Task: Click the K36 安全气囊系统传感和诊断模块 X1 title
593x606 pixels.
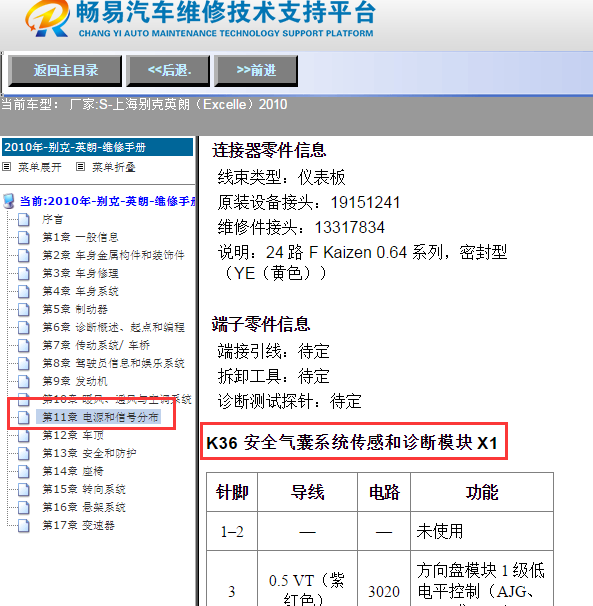Action: point(352,443)
